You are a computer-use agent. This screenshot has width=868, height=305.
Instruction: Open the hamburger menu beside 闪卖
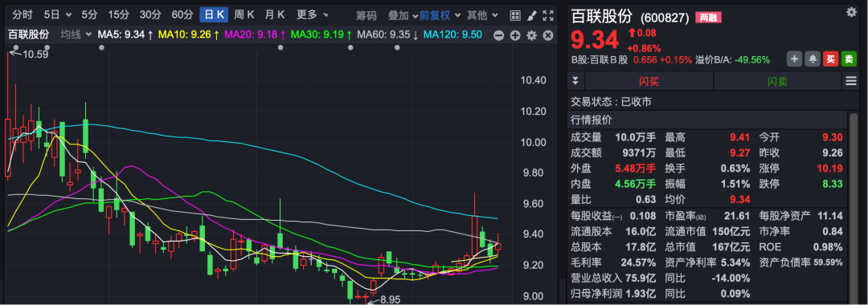point(851,81)
